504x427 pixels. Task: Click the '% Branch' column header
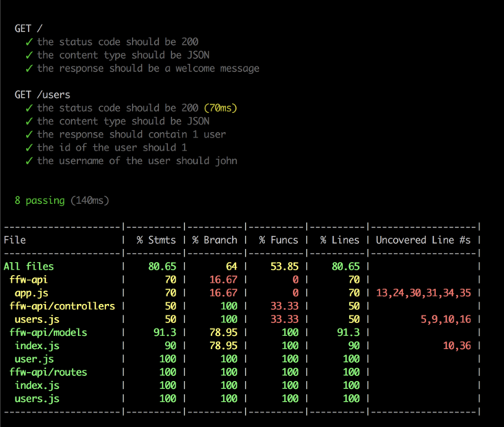click(x=215, y=240)
